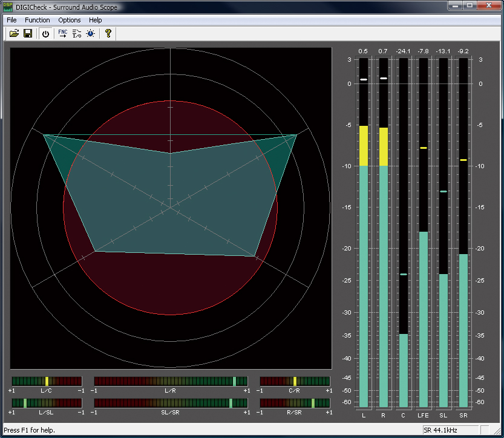The height and width of the screenshot is (438, 504).
Task: Open the FNC function selection icon
Action: (63, 34)
